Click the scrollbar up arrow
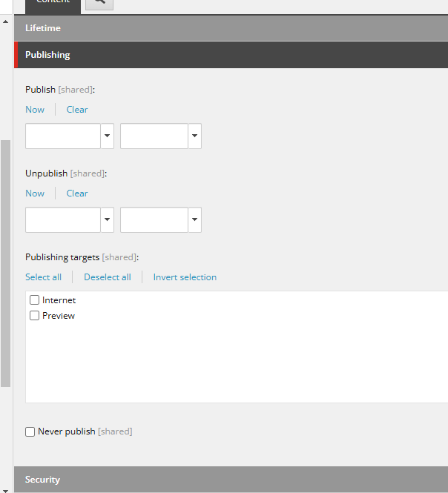Viewport: 448px width, 493px height. tap(5, 21)
